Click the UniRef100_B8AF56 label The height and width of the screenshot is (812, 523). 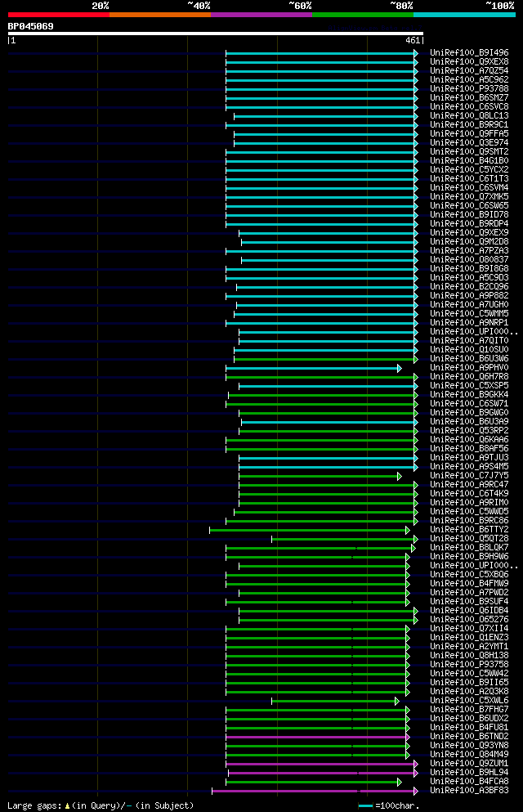tap(469, 448)
